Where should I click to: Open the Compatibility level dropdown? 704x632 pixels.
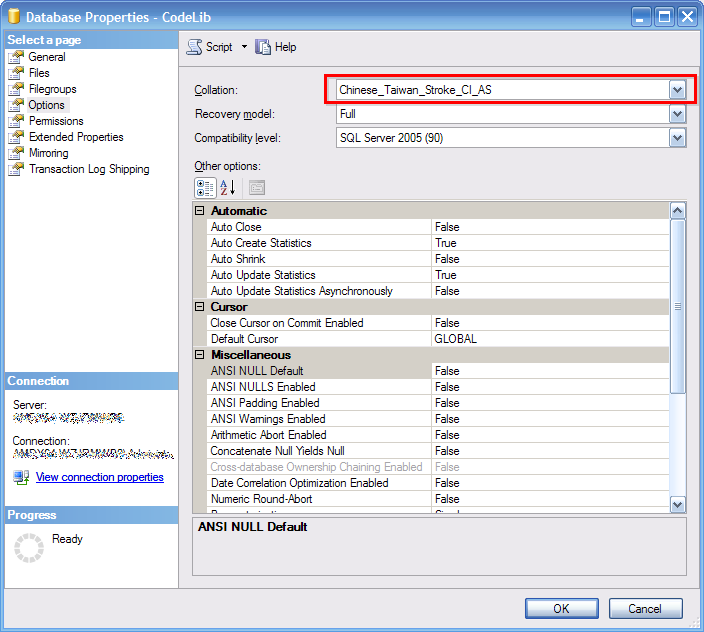pyautogui.click(x=677, y=138)
